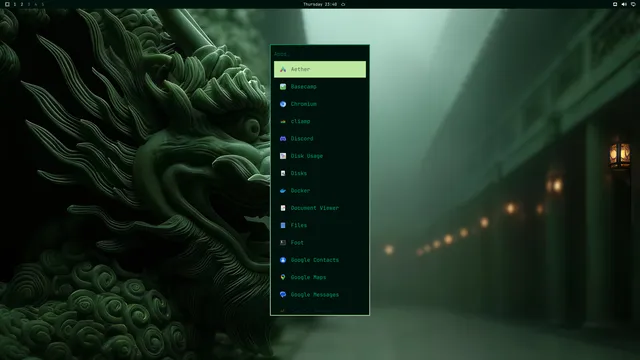The height and width of the screenshot is (360, 640).
Task: Click the Google Maps pin icon
Action: tap(283, 277)
